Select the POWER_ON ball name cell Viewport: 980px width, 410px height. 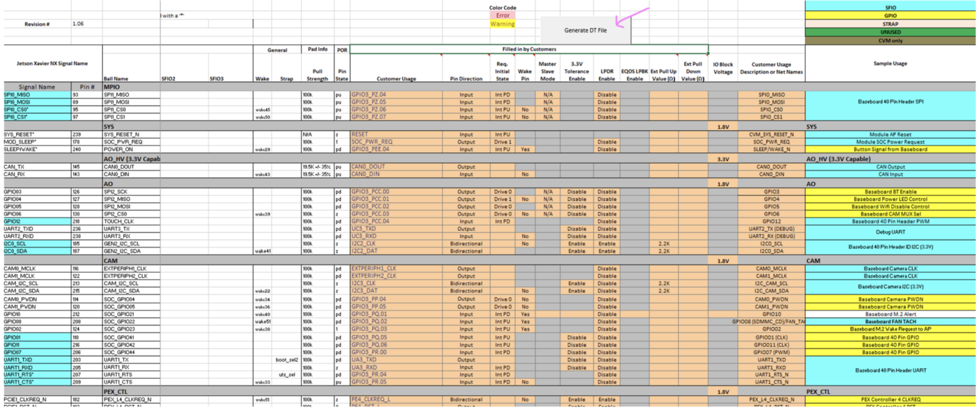[x=131, y=149]
